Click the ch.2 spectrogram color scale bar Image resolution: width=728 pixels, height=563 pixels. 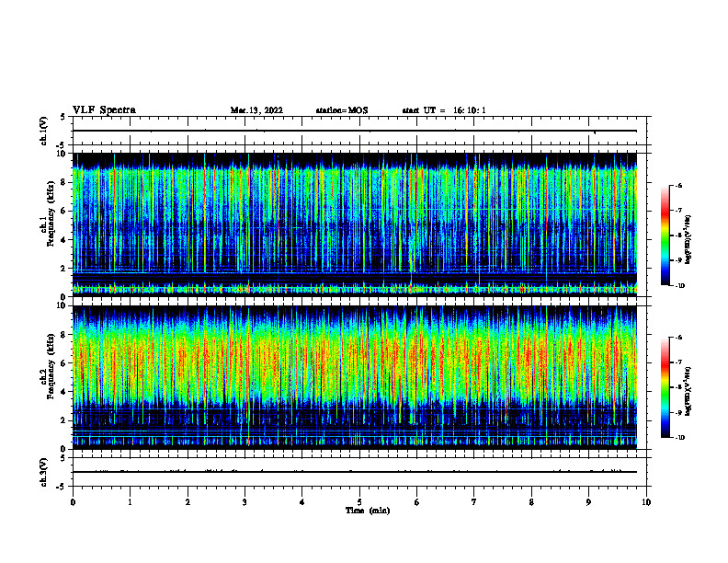[665, 387]
